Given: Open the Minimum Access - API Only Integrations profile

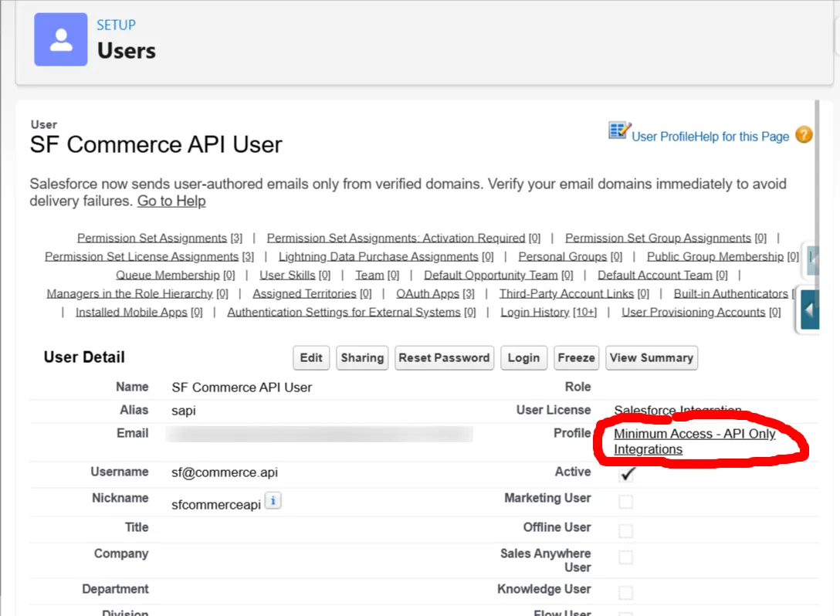Looking at the screenshot, I should [694, 442].
